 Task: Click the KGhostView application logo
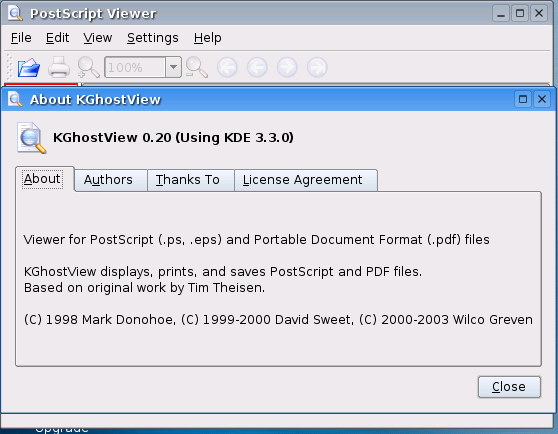pyautogui.click(x=31, y=138)
